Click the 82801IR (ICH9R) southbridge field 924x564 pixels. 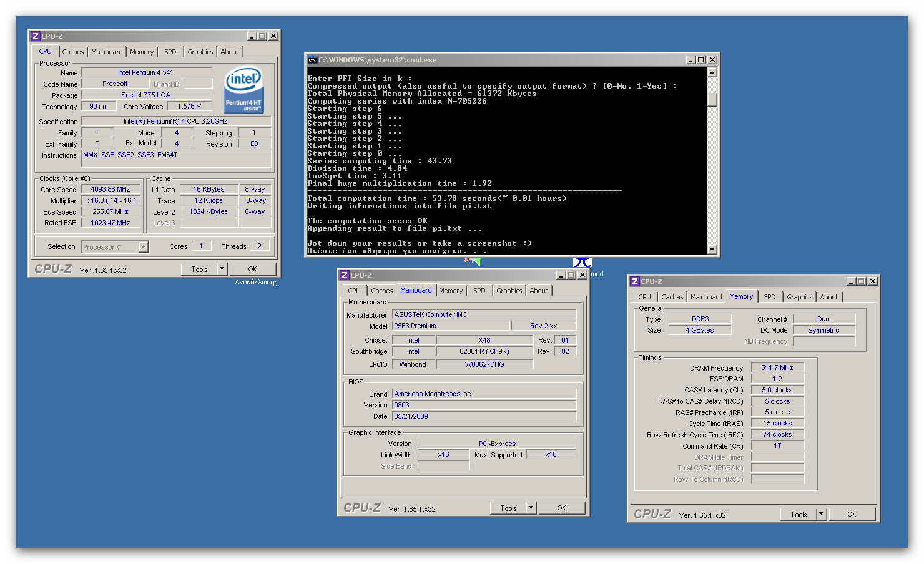pyautogui.click(x=484, y=351)
